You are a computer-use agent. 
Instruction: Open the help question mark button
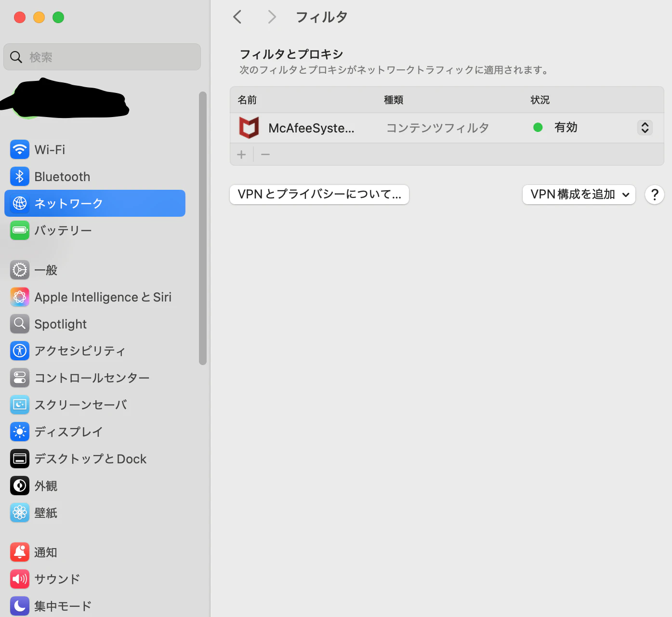[654, 195]
